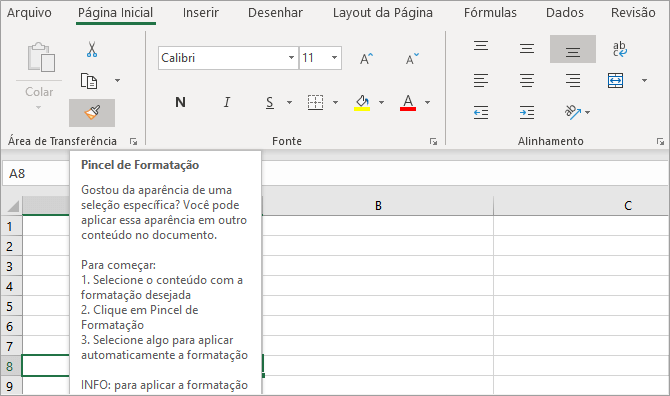The width and height of the screenshot is (670, 396).
Task: Apply yellow fill color bucket
Action: click(x=362, y=103)
